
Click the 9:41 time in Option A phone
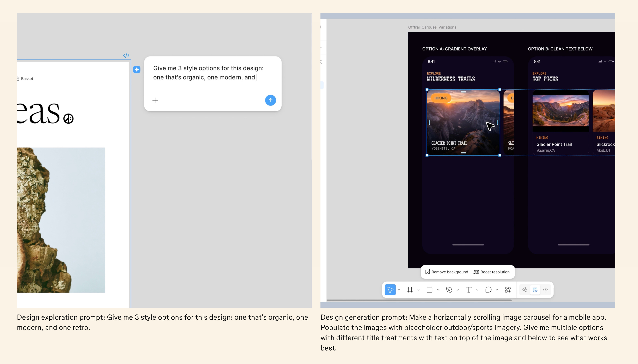tap(431, 62)
